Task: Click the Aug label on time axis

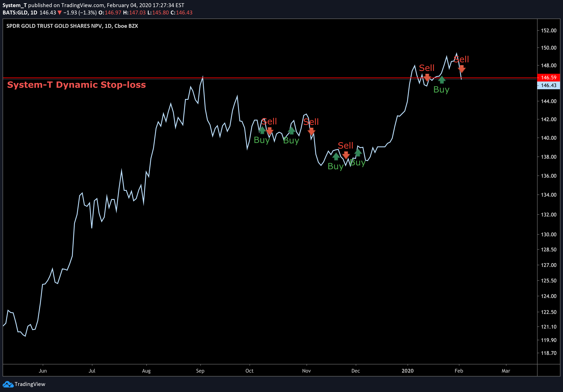Action: tap(146, 371)
